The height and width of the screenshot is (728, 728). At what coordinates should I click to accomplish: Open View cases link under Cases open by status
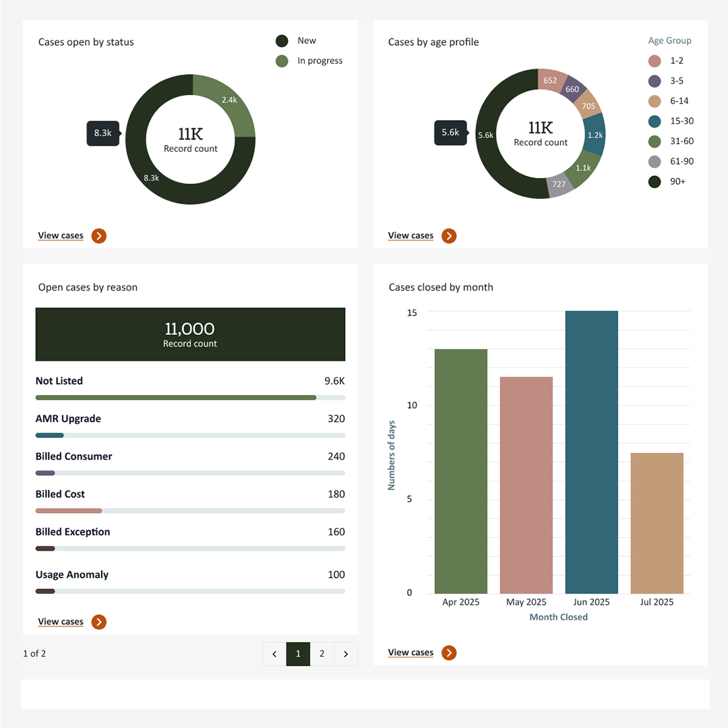61,236
